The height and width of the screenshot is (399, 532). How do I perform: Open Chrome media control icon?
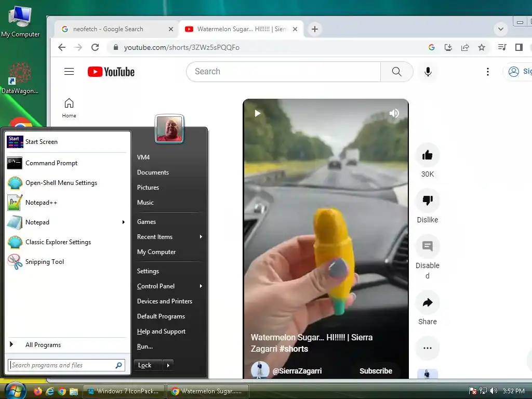click(502, 47)
